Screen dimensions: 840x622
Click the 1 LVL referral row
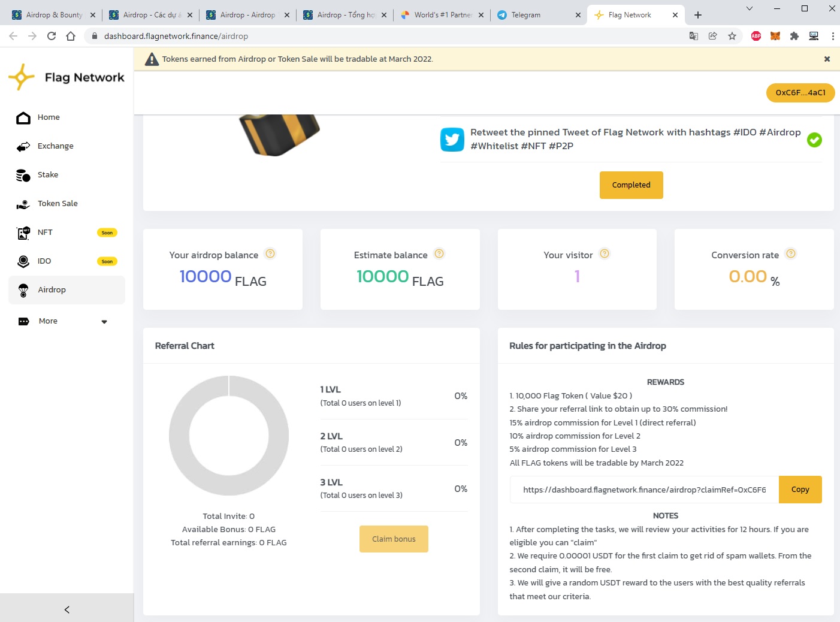(x=394, y=396)
